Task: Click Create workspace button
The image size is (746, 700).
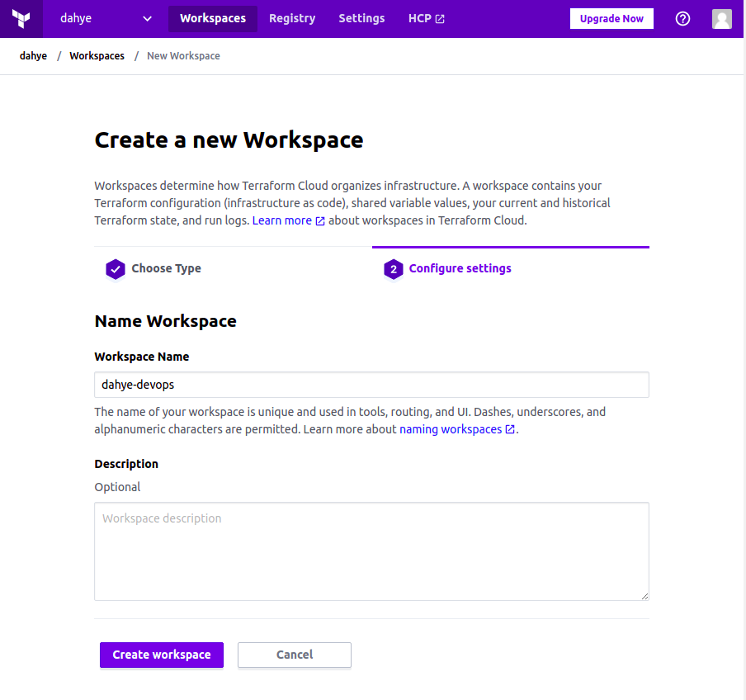Action: point(161,655)
